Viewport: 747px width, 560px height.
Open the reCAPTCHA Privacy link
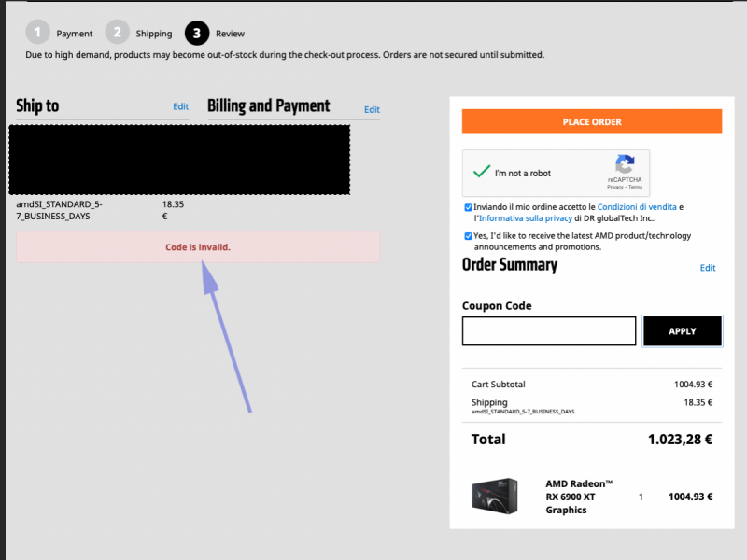click(614, 187)
